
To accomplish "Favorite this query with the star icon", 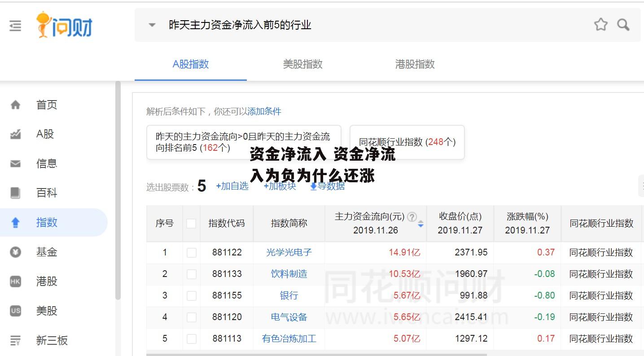I will [x=600, y=25].
